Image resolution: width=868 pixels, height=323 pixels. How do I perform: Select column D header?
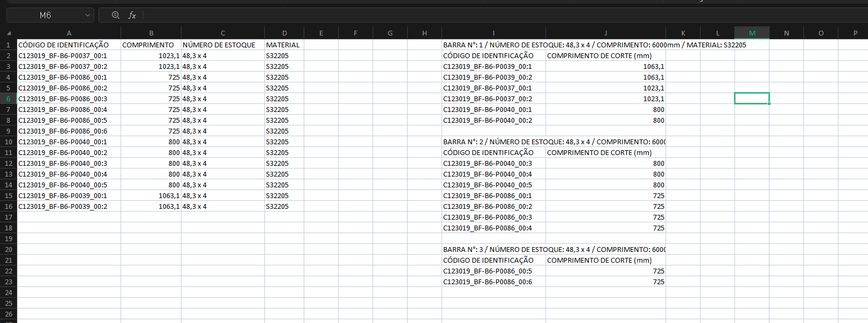(284, 33)
